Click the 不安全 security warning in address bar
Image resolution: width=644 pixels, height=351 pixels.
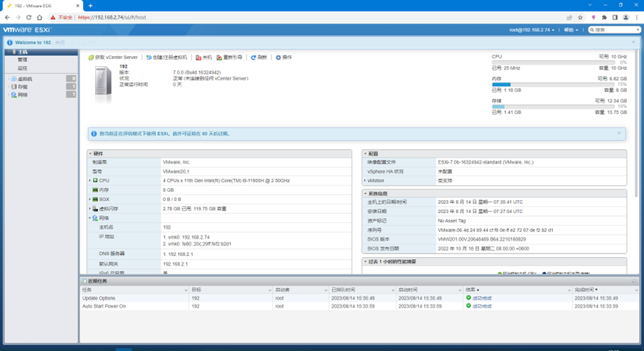tap(62, 17)
